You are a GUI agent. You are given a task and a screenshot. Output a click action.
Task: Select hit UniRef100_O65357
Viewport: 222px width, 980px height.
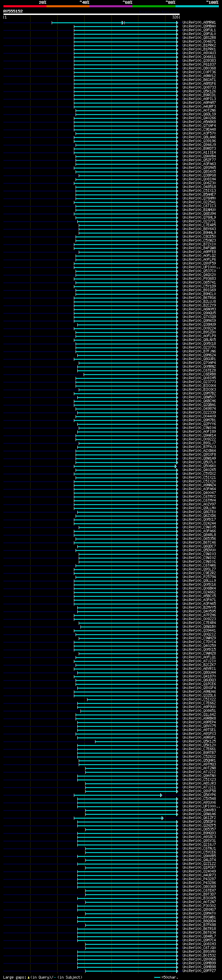199,829
